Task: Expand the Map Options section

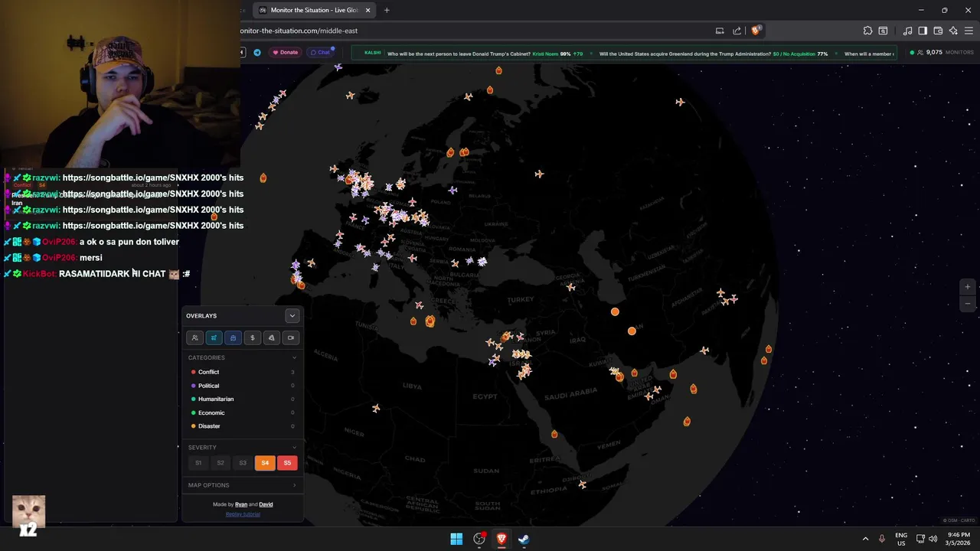Action: (x=242, y=485)
